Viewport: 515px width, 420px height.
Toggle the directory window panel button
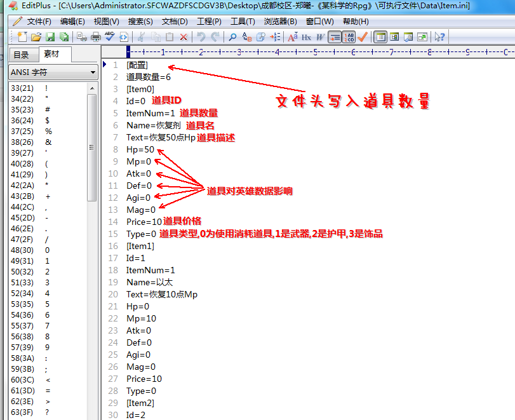(380, 37)
